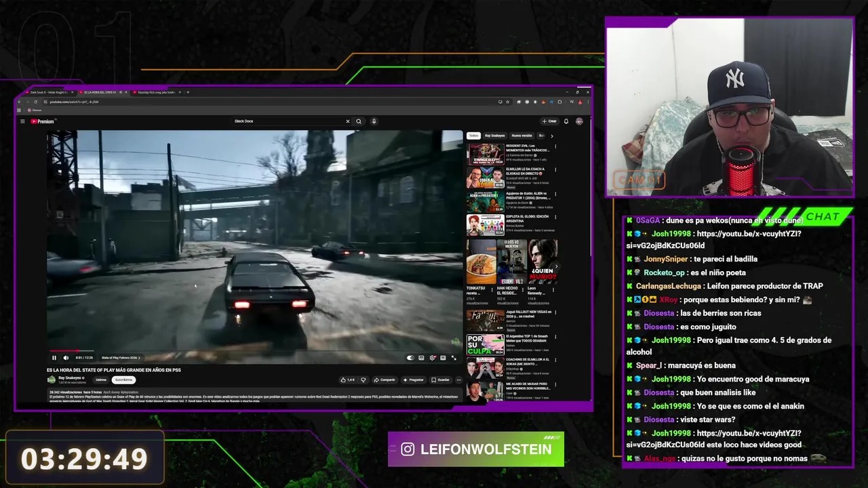This screenshot has width=868, height=488.
Task: Toggle subtitles in the video player
Action: pos(421,358)
